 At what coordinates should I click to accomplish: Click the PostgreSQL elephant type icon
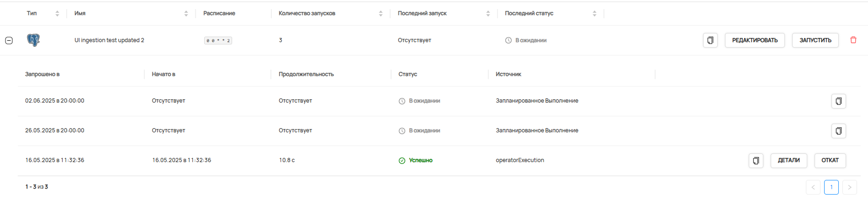(x=33, y=40)
